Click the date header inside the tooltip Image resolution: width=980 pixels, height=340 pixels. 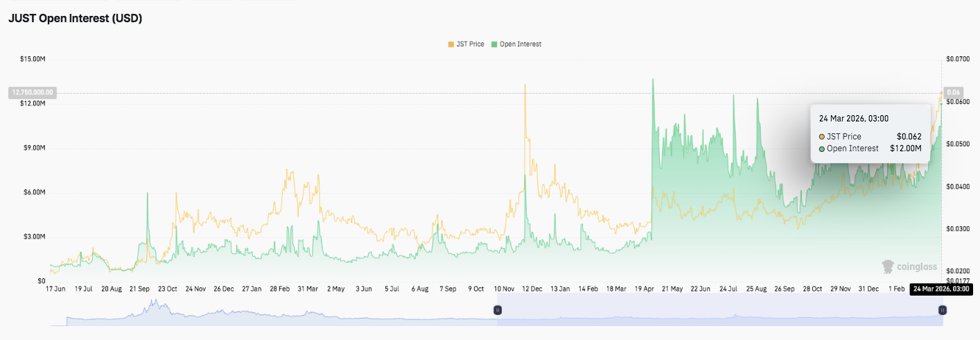point(854,119)
